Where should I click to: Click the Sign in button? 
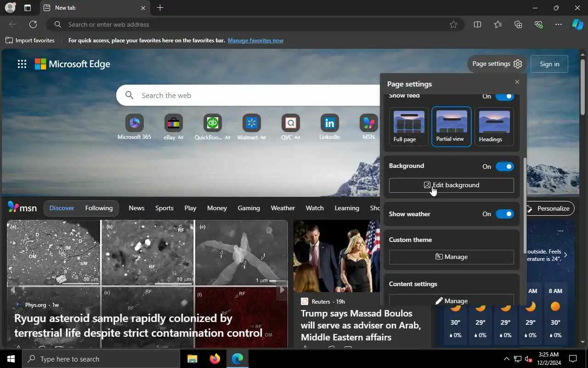coord(549,64)
